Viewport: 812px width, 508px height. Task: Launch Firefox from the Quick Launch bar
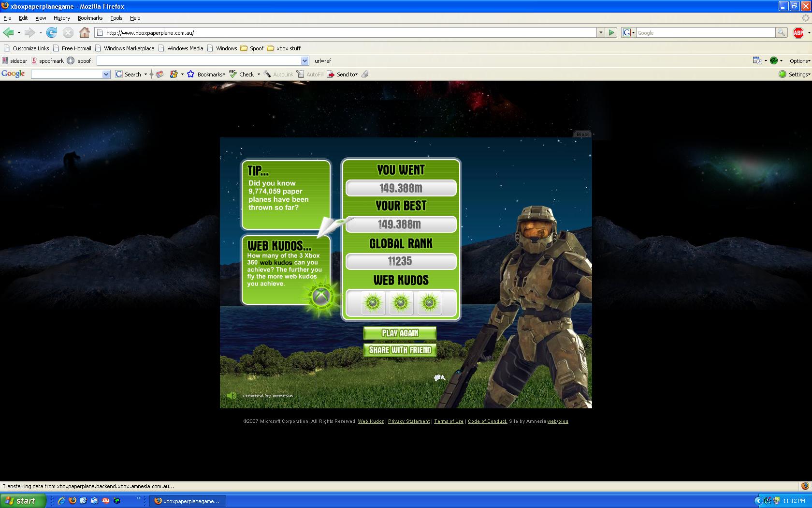pyautogui.click(x=72, y=501)
